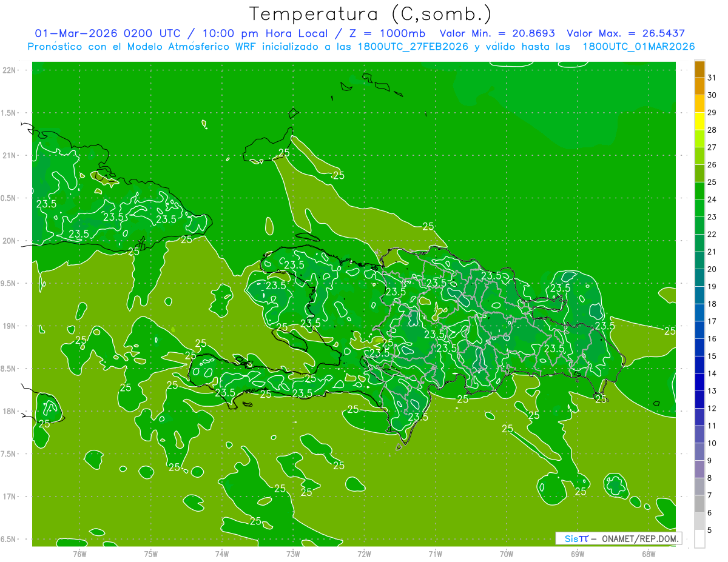This screenshot has height=562, width=728.
Task: Click the "17N" latitude axis label
Action: tap(9, 497)
